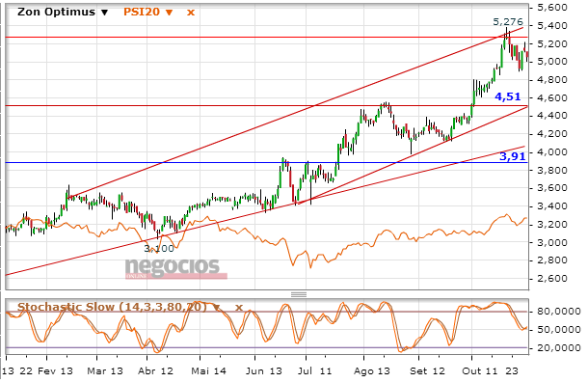Click the Ago 13 date label
The height and width of the screenshot is (383, 588).
372,371
